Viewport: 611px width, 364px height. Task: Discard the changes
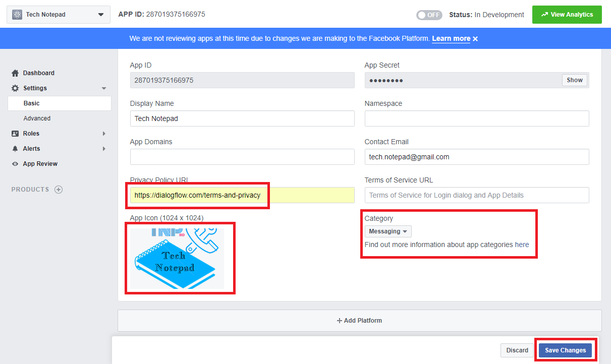point(517,350)
